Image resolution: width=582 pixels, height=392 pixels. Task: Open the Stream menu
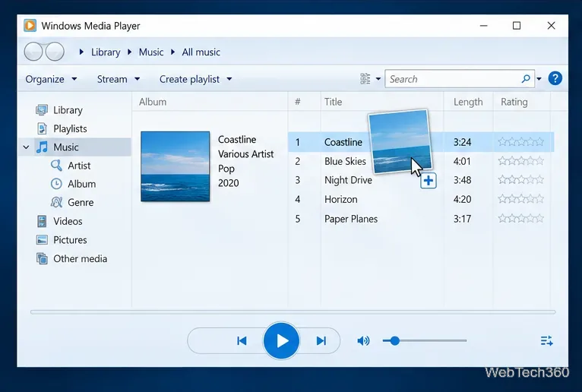coord(119,79)
